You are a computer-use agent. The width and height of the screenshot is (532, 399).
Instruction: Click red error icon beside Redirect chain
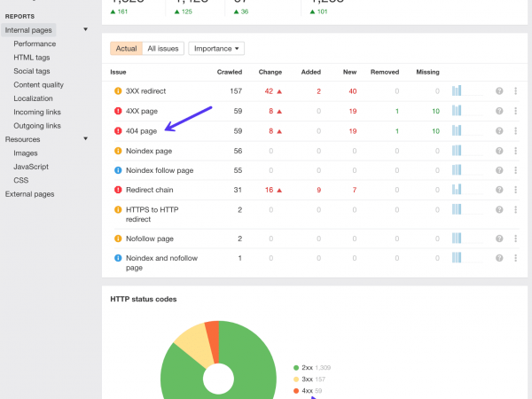click(118, 190)
